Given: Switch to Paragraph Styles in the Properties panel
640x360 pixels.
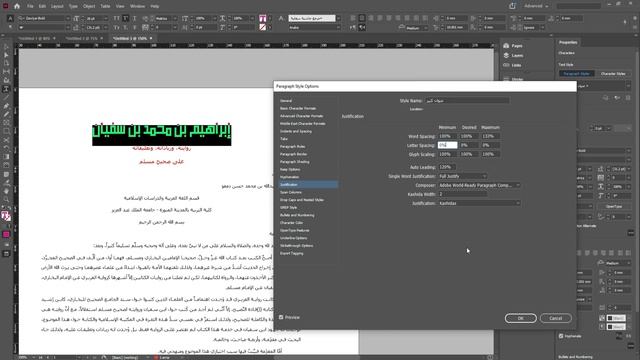Looking at the screenshot, I should coord(576,74).
